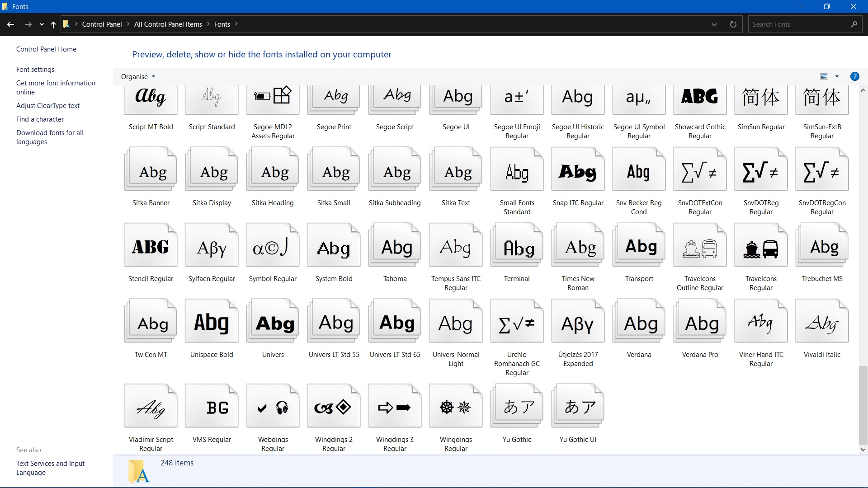Click Download fonts for all languages
Viewport: 868px width, 488px height.
click(x=50, y=137)
